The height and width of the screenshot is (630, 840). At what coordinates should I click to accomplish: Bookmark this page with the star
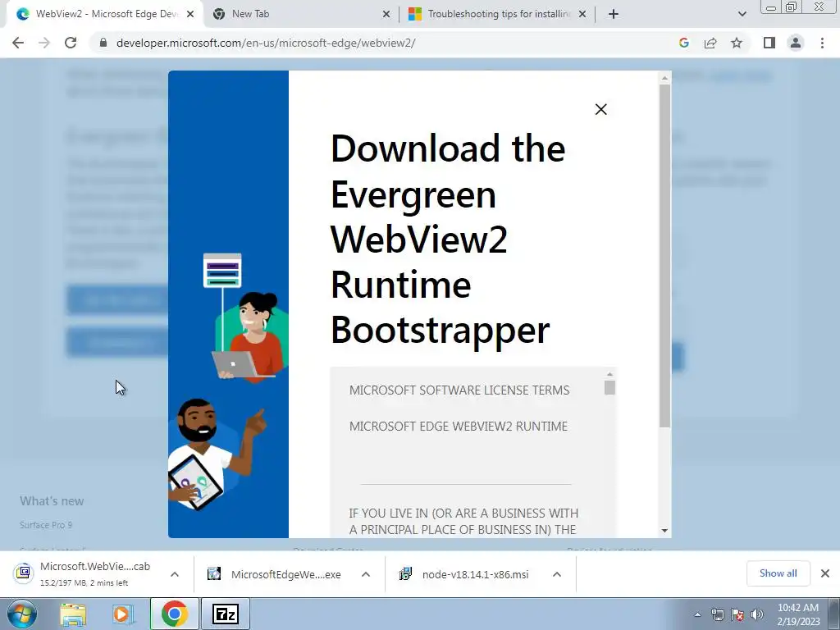pyautogui.click(x=737, y=43)
